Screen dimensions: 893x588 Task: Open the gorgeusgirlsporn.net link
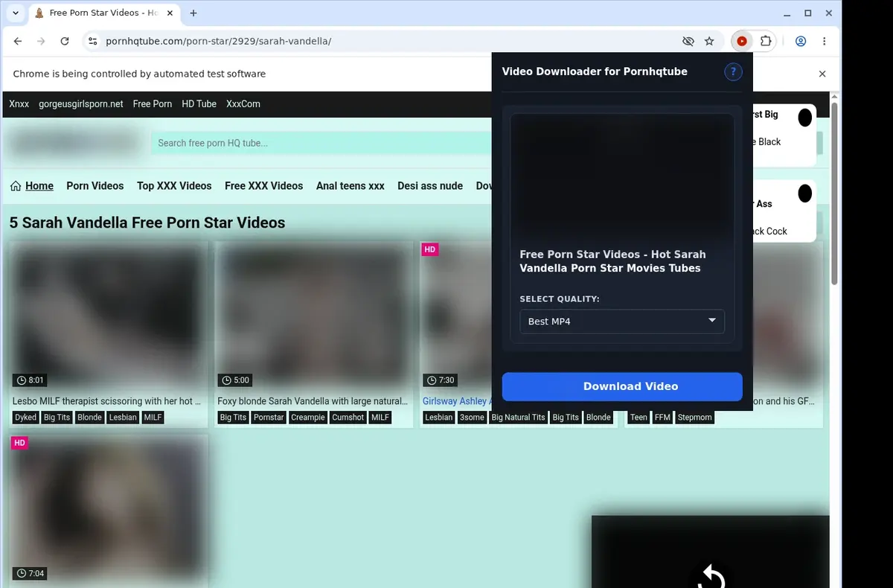coord(81,104)
